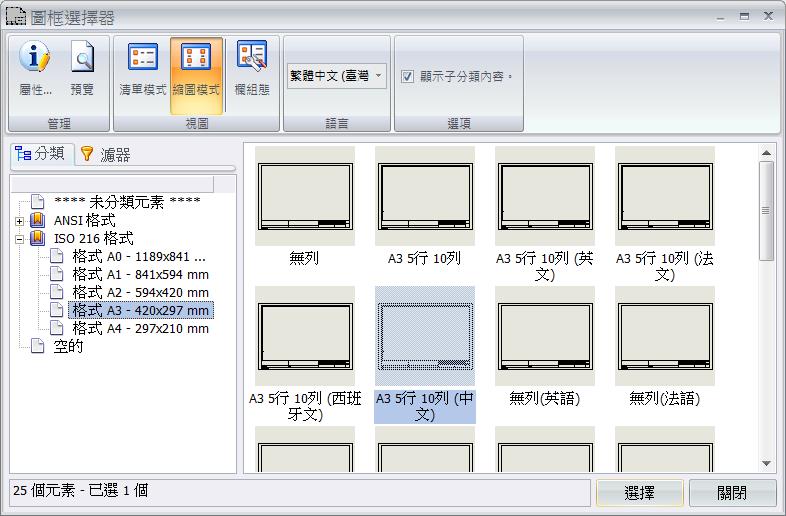Switch to 清單模式 list view
The width and height of the screenshot is (786, 516).
tap(143, 57)
